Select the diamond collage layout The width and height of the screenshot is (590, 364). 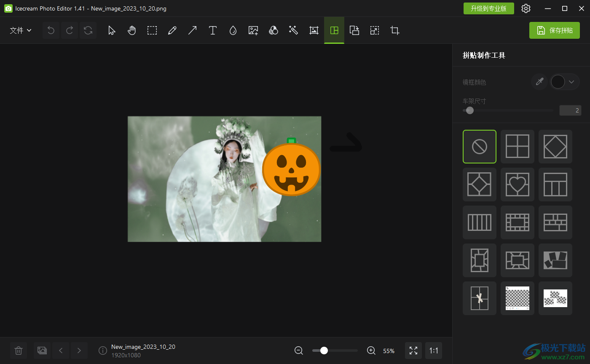555,147
